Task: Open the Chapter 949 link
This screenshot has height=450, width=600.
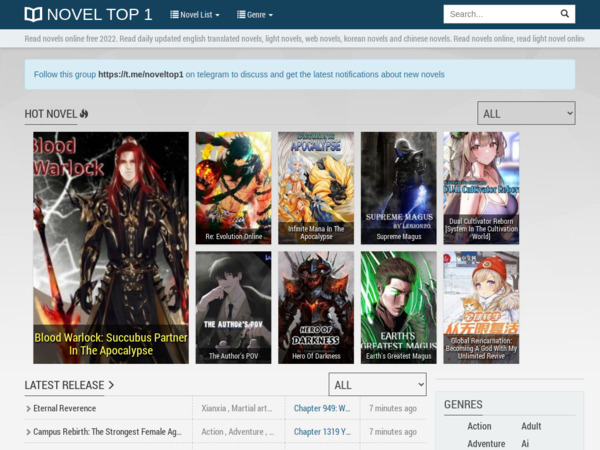Action: pos(322,408)
